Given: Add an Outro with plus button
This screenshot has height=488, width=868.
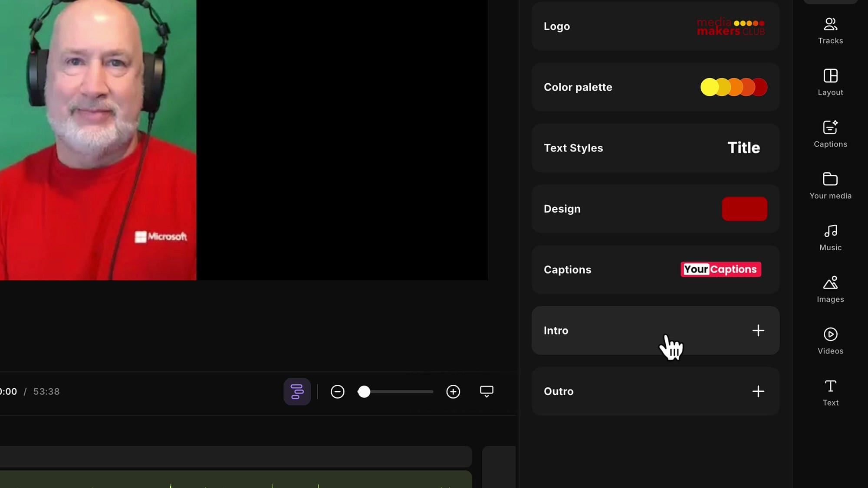Looking at the screenshot, I should click(758, 391).
